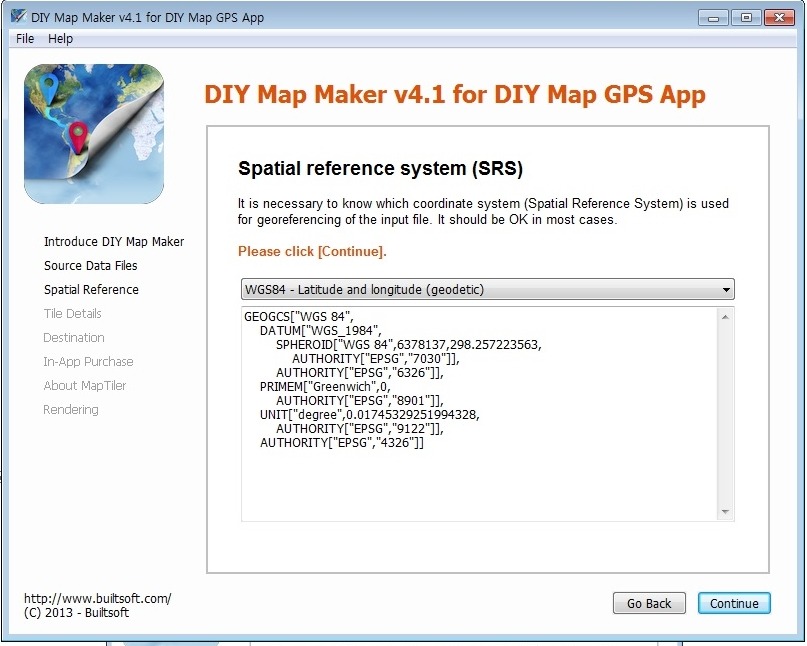This screenshot has width=807, height=646.
Task: Click the app icon in the title bar
Action: pos(19,16)
